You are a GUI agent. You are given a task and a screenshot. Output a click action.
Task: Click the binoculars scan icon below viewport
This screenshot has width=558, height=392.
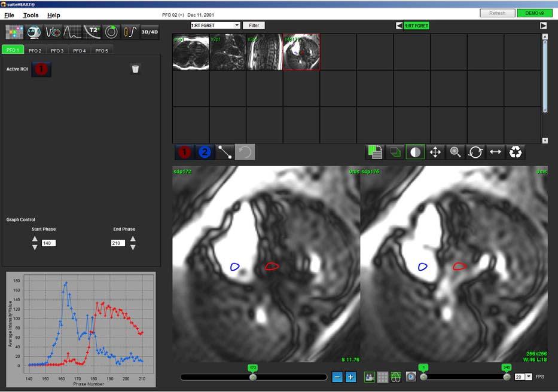pos(396,376)
